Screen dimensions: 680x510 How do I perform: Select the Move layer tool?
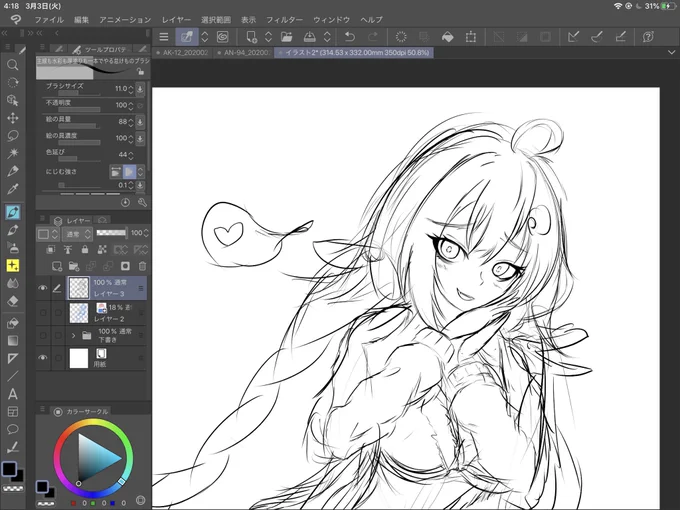(x=13, y=118)
